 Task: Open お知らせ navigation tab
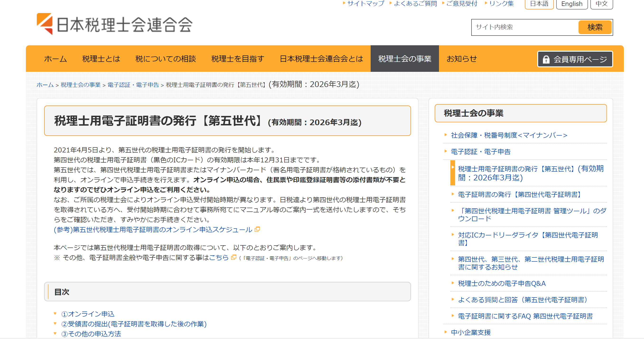(462, 59)
